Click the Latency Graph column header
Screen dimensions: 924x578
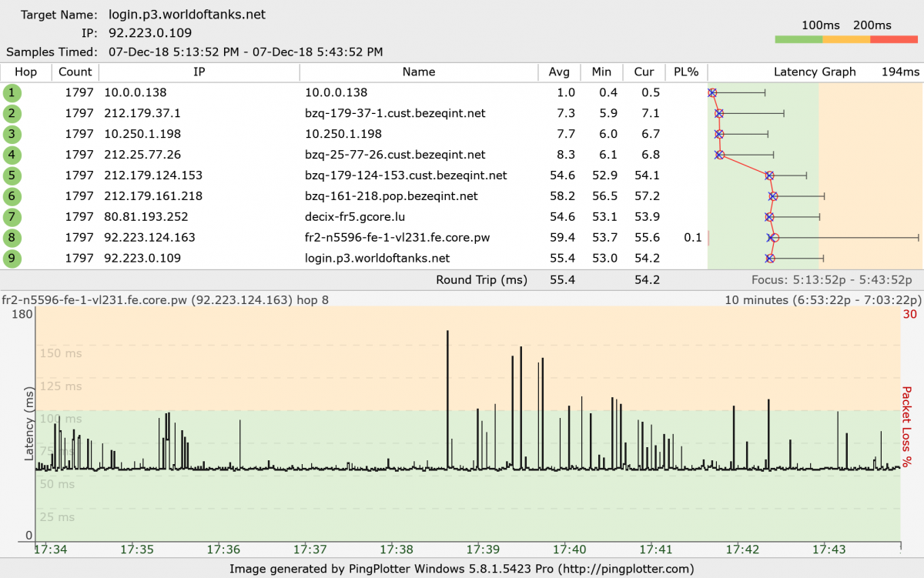(815, 72)
